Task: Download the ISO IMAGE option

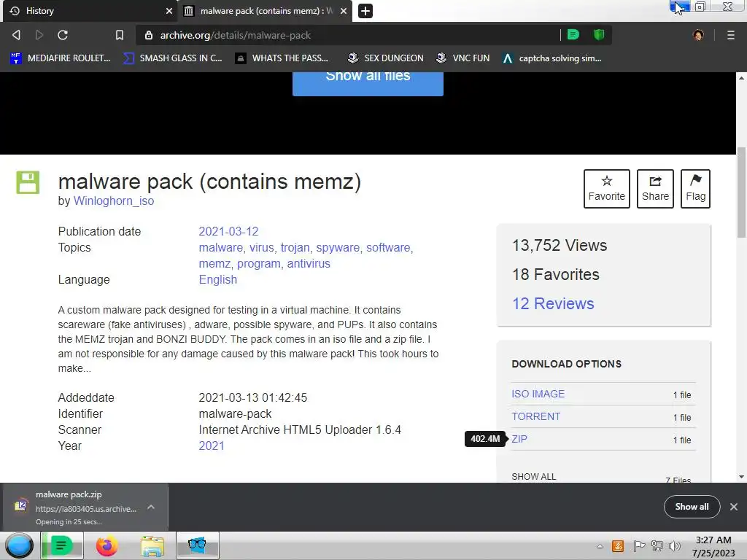Action: tap(538, 394)
